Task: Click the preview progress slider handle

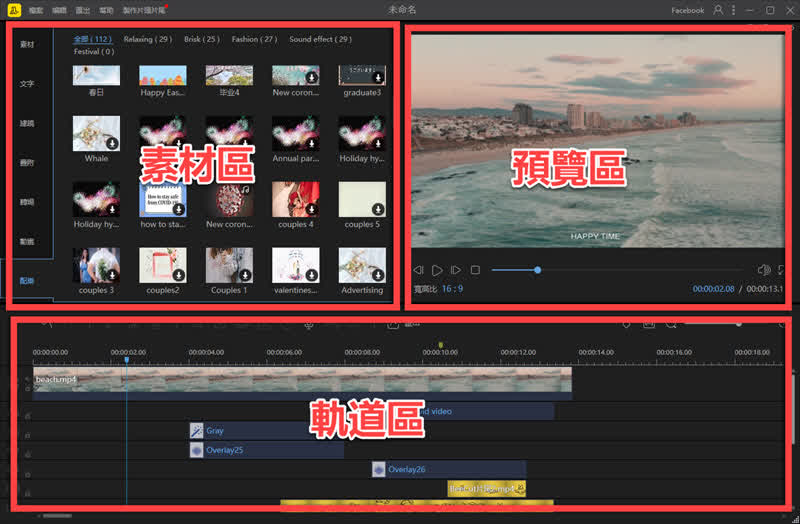Action: click(x=537, y=270)
